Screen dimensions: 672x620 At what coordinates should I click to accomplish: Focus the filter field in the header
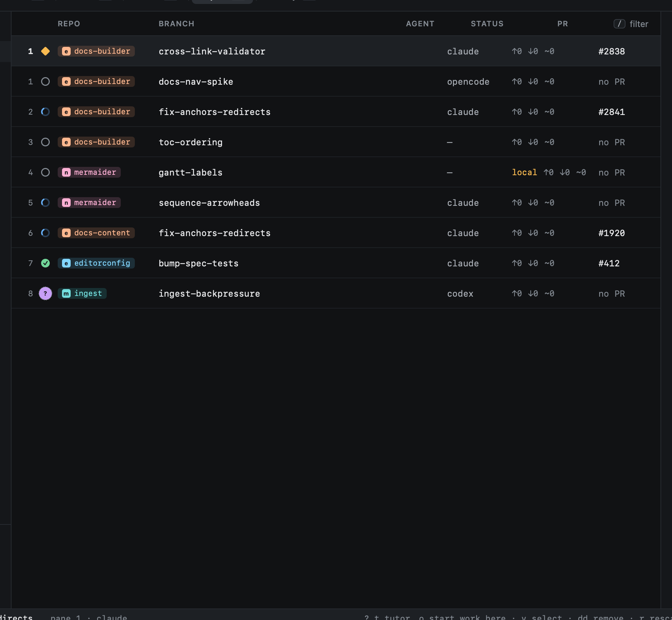(631, 24)
